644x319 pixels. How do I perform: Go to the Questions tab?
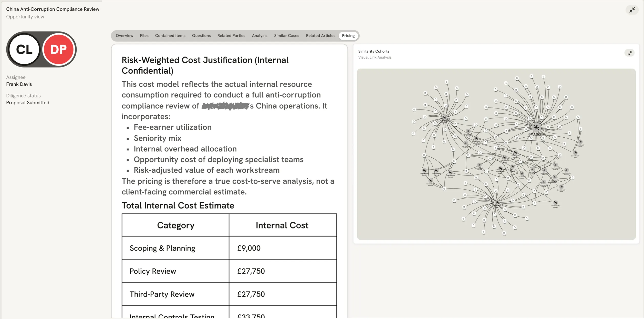[201, 36]
